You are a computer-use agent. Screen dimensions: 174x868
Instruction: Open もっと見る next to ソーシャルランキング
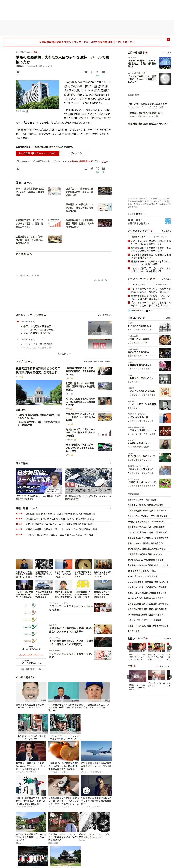166,279
